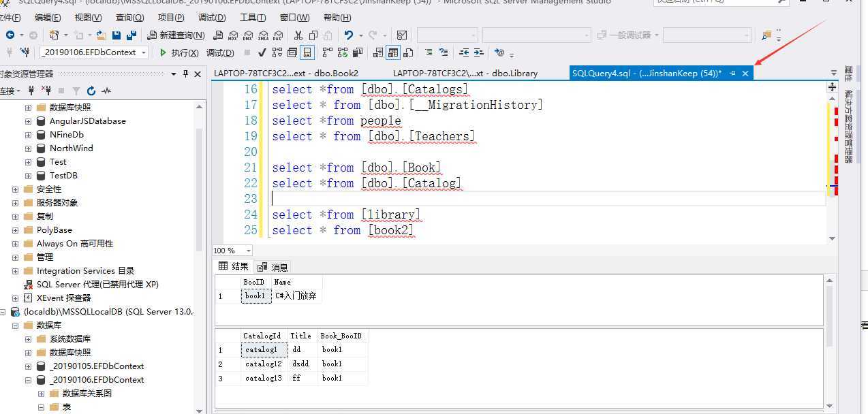Click the Open File folder icon
Viewport: 868px width, 414px height.
(x=101, y=35)
